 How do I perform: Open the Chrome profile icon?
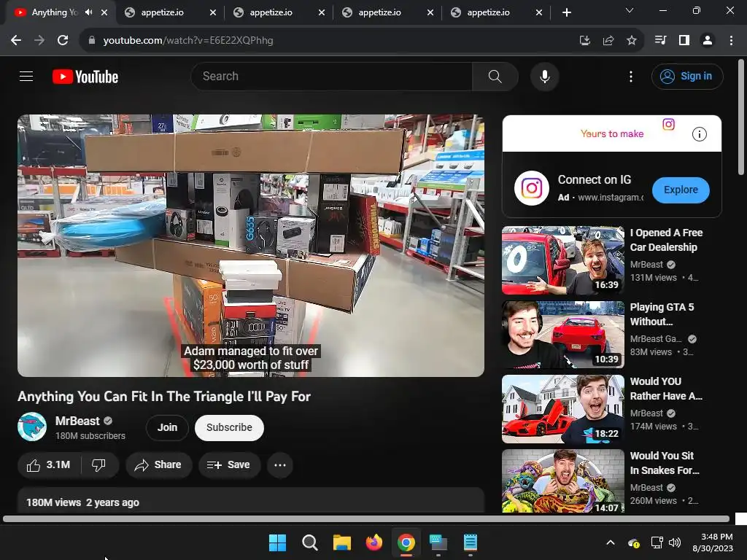point(708,41)
